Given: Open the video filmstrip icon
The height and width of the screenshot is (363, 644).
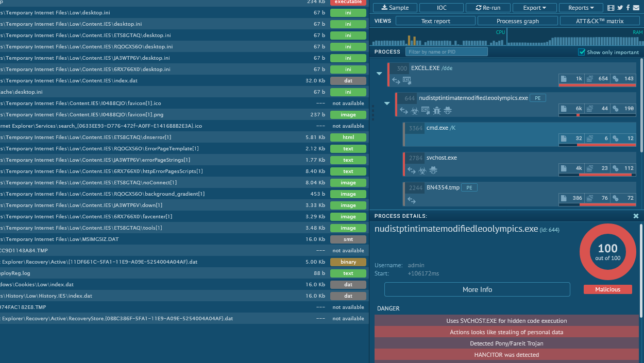Looking at the screenshot, I should coord(611,8).
